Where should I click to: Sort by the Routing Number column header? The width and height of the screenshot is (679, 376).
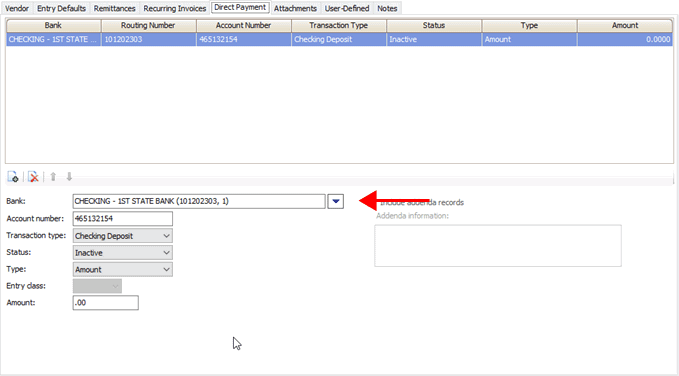(149, 26)
